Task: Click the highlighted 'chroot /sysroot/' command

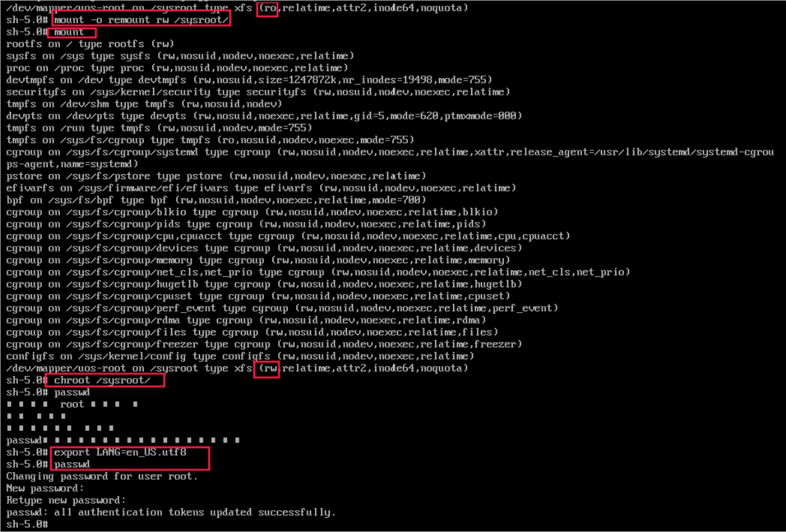Action: coord(102,380)
